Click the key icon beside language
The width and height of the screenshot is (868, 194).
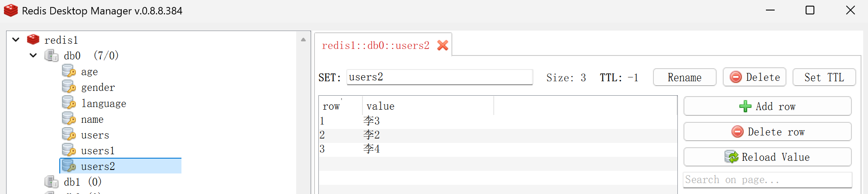coord(69,103)
